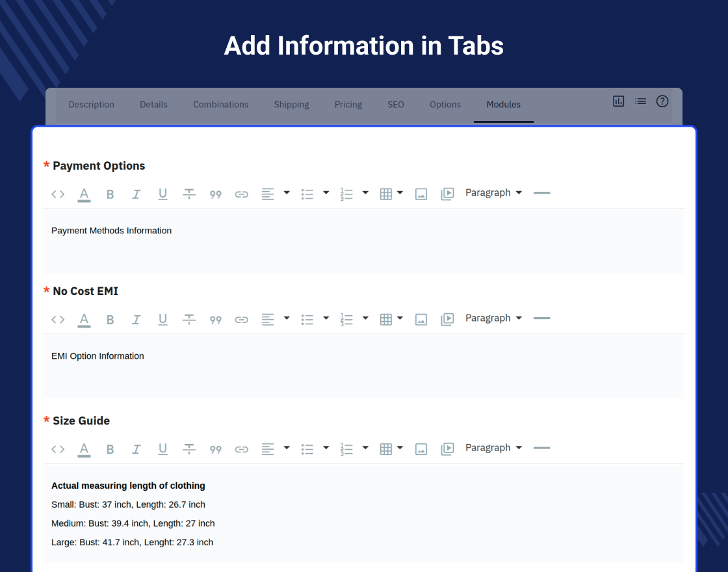This screenshot has width=728, height=572.
Task: Toggle underline in Payment Options editor
Action: (x=162, y=194)
